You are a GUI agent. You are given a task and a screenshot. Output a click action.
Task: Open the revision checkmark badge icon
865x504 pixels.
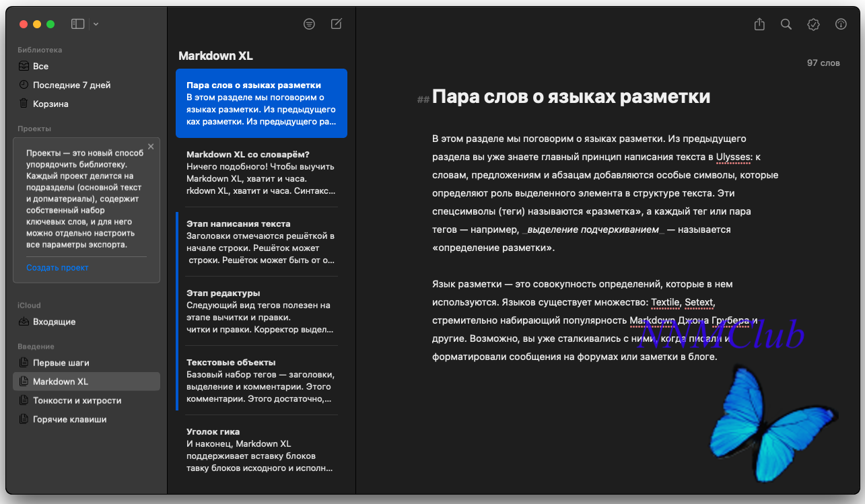click(x=813, y=24)
